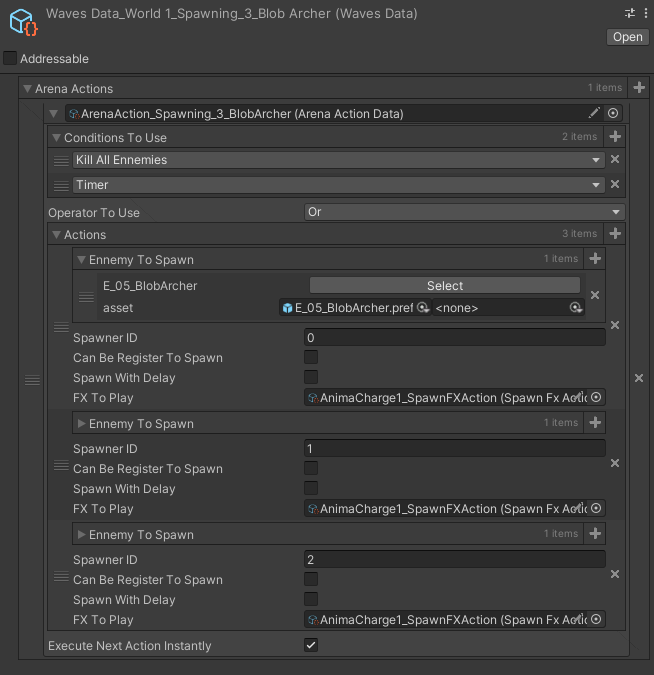Add a new condition to Conditions To Use

point(615,137)
